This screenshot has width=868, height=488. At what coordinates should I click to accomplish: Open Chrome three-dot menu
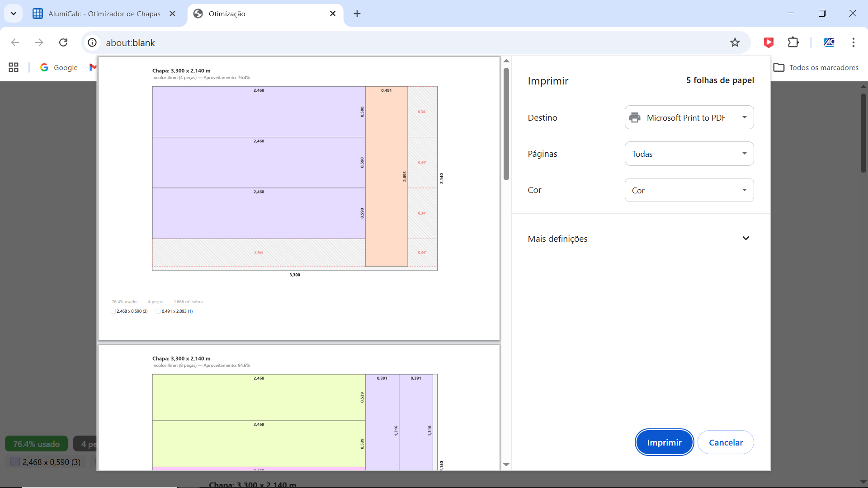[x=854, y=42]
